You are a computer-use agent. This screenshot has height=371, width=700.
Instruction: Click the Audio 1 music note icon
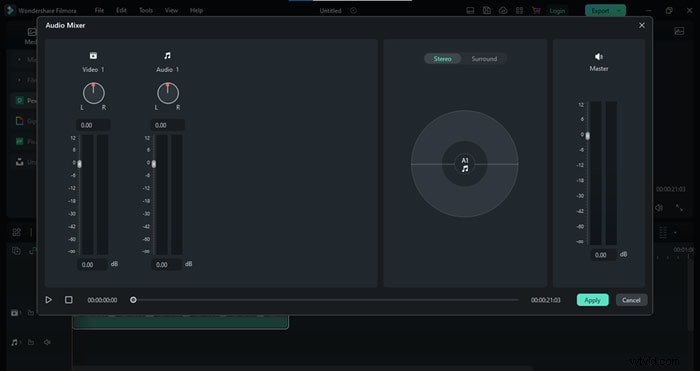(x=167, y=55)
